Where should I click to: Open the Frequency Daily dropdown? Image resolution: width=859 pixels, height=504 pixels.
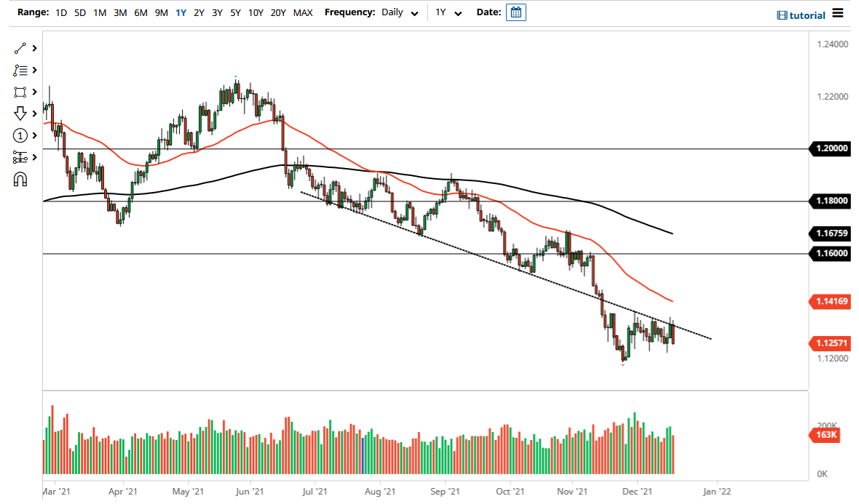pyautogui.click(x=399, y=12)
